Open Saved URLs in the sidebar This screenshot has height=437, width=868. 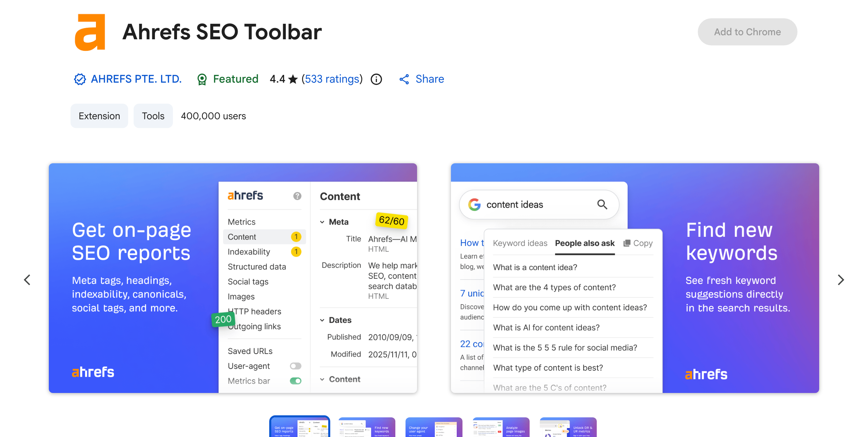pyautogui.click(x=250, y=351)
